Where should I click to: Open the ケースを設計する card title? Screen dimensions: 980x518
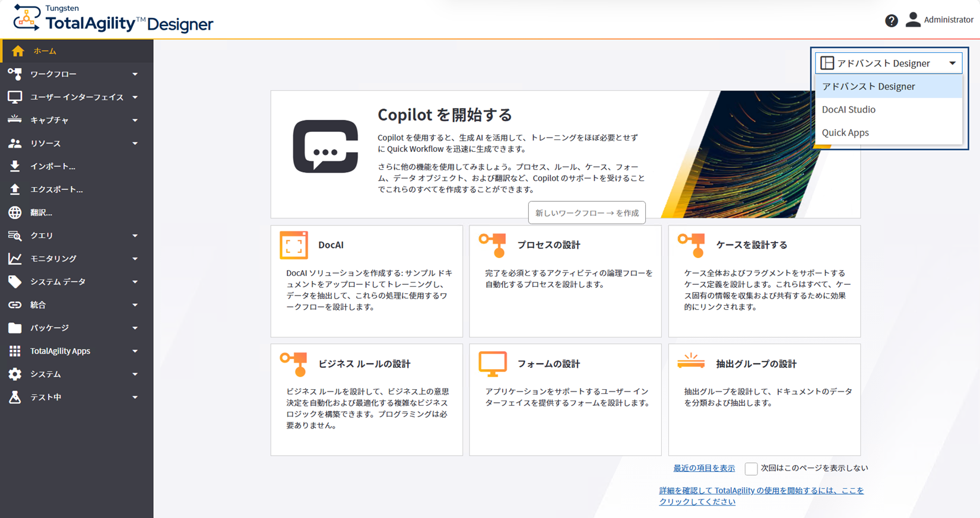751,245
